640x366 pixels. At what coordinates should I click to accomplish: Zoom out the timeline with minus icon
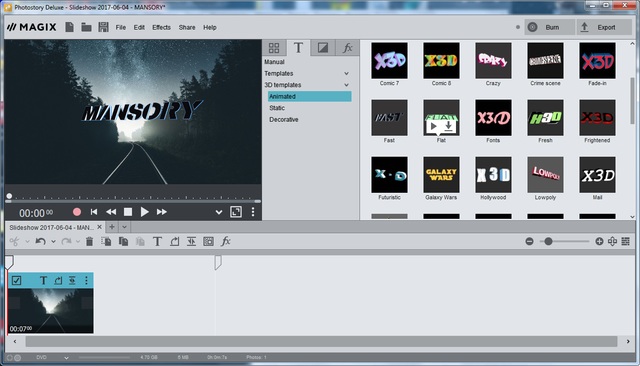click(529, 242)
